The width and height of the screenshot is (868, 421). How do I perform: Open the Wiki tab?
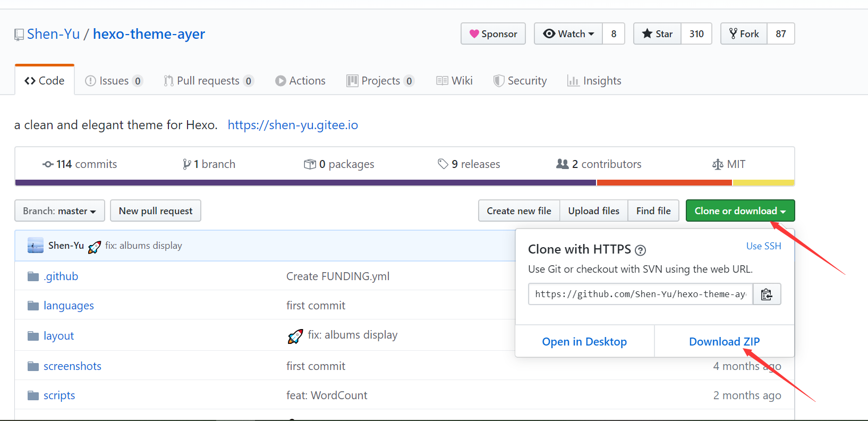tap(454, 81)
